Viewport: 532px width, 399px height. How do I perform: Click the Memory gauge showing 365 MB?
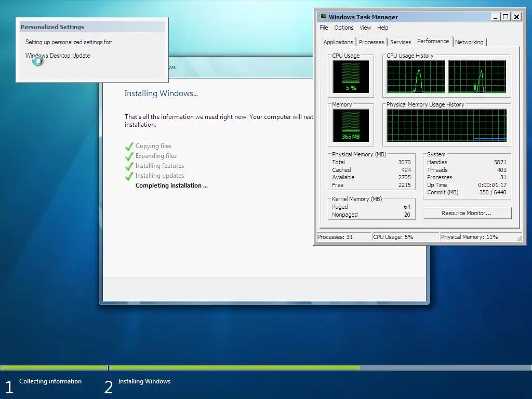[x=351, y=125]
